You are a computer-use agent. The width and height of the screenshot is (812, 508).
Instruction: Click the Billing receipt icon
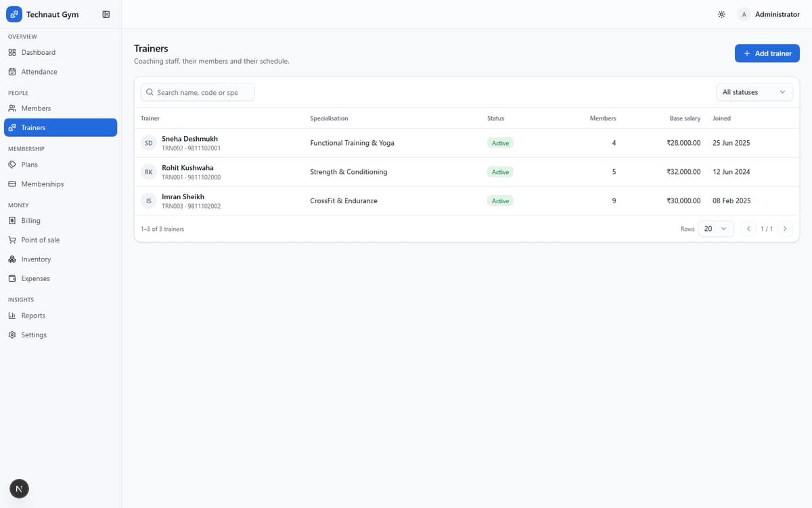pyautogui.click(x=12, y=221)
